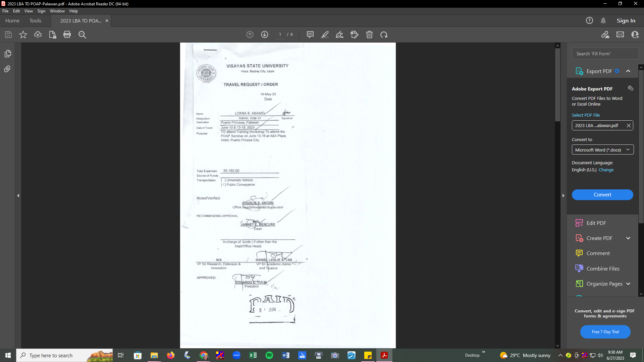
Task: Add file to starred bookmarks
Action: click(x=23, y=35)
